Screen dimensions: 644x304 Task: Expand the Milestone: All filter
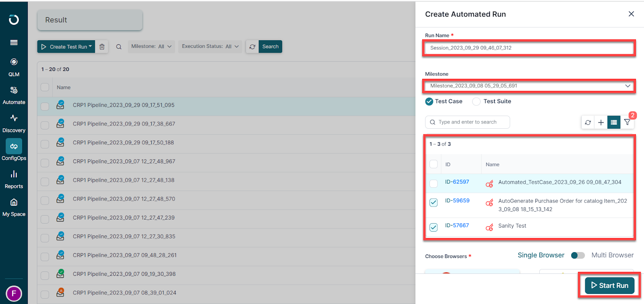[x=151, y=47]
